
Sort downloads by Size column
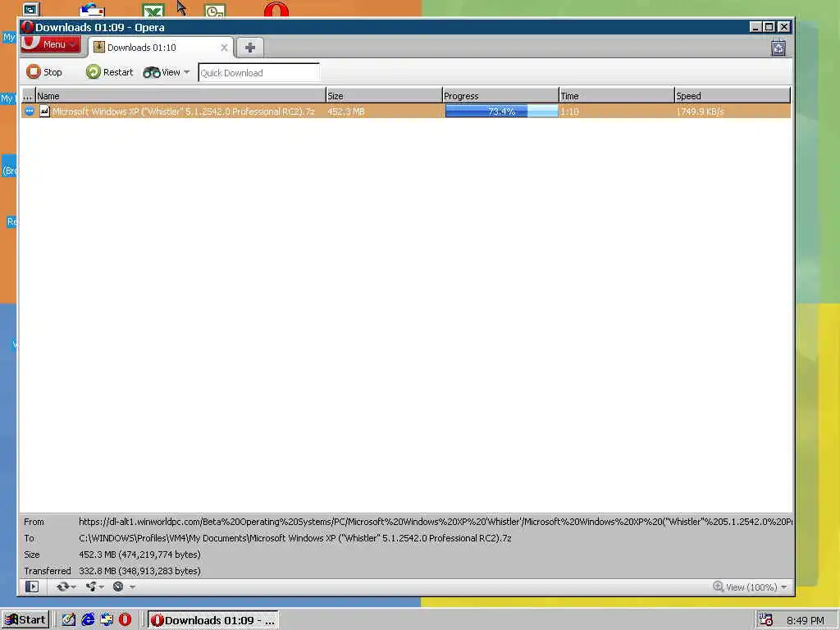coord(384,96)
